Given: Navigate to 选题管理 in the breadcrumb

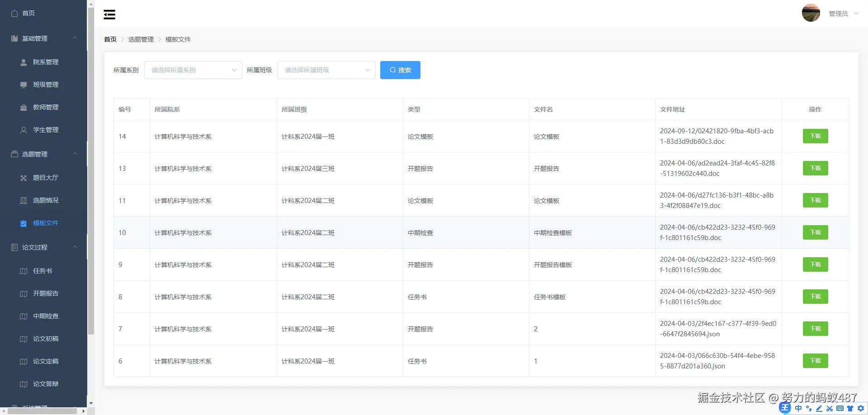Looking at the screenshot, I should click(x=141, y=39).
